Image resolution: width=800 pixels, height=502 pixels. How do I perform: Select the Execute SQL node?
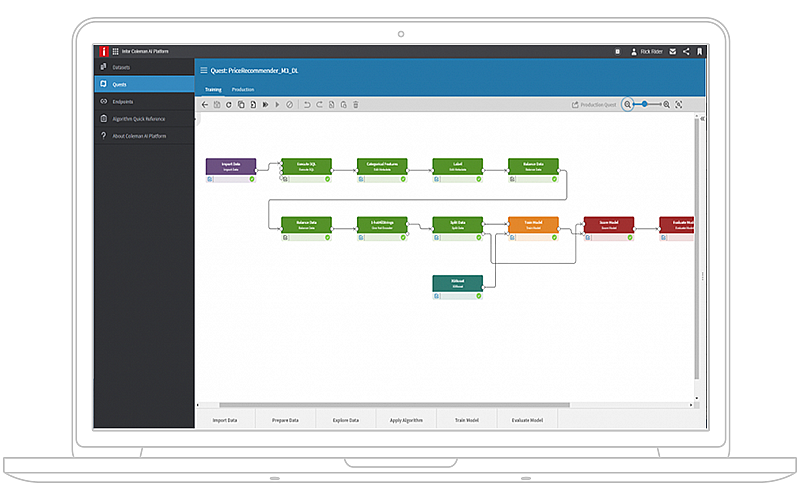point(307,166)
